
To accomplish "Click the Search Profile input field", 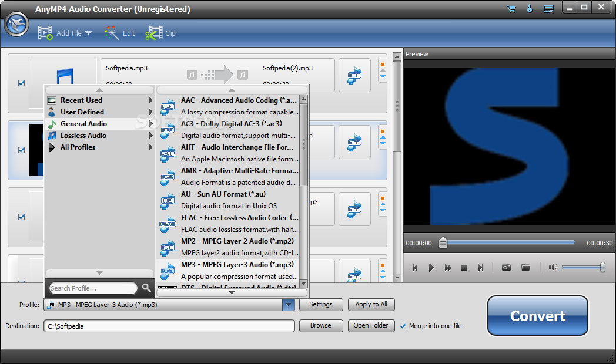I will click(93, 288).
